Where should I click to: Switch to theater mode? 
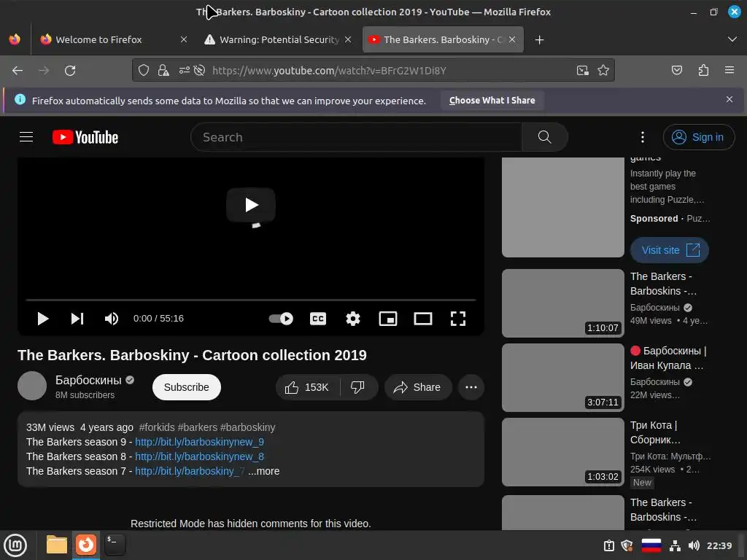[x=423, y=319]
